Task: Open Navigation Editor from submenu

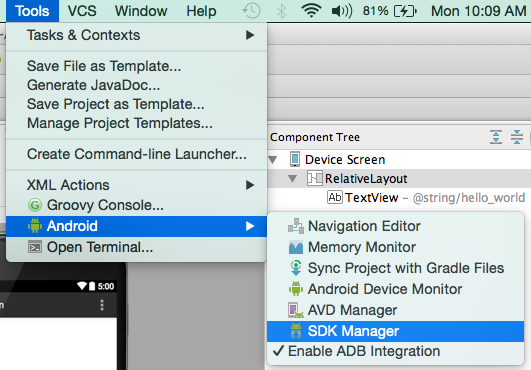Action: point(395,226)
